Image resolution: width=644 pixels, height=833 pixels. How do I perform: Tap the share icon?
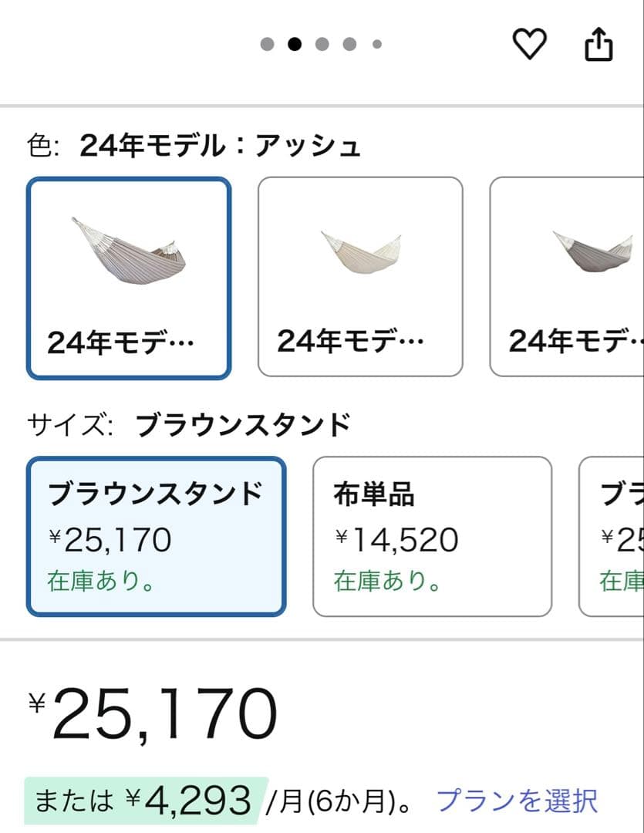(x=598, y=45)
